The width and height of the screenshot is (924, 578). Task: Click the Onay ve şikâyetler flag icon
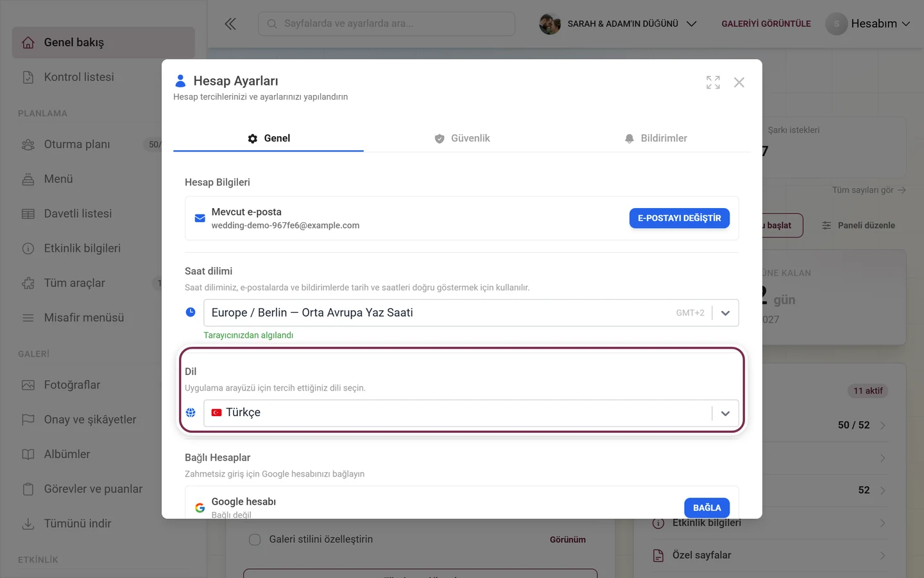(x=28, y=420)
